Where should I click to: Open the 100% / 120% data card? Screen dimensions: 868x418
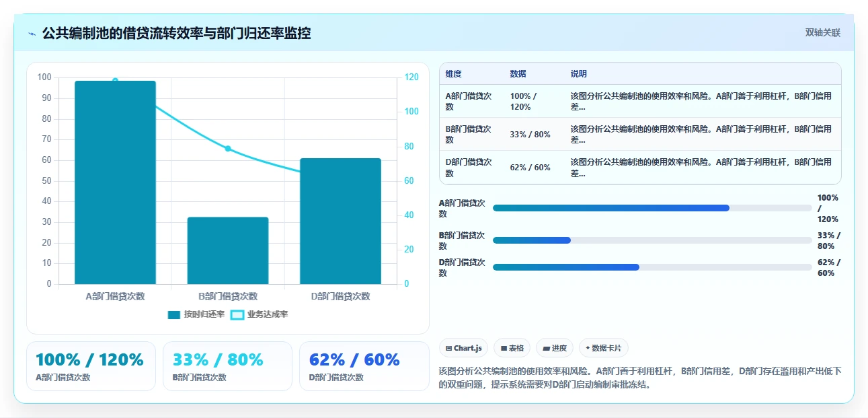click(91, 366)
